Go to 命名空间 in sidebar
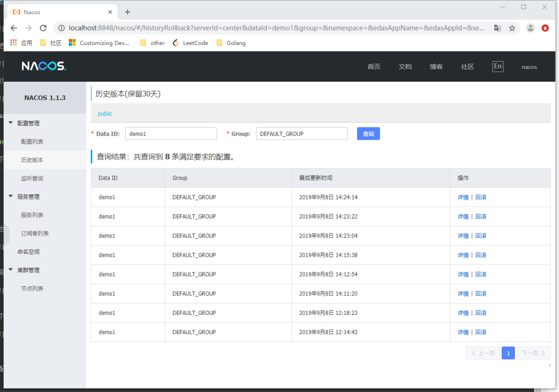559x392 pixels. (x=28, y=252)
